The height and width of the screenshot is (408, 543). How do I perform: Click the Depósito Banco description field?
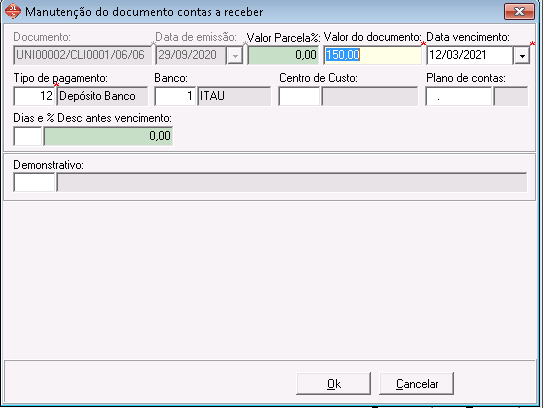[103, 96]
